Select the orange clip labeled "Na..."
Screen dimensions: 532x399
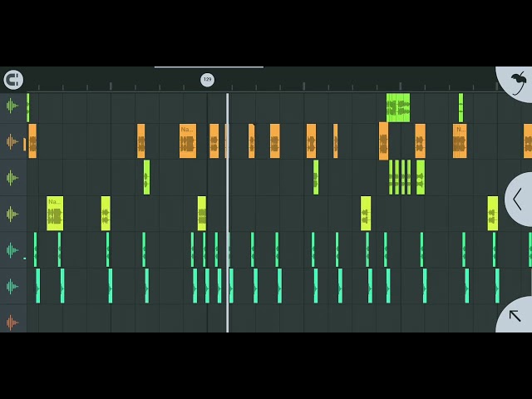coord(188,141)
